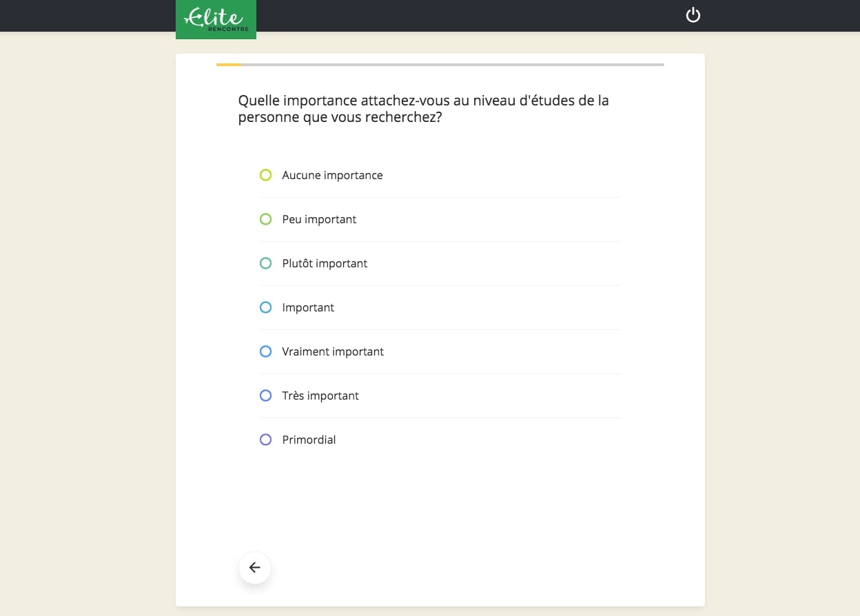Click the Vraiment important answer label
This screenshot has height=616, width=860.
point(333,351)
